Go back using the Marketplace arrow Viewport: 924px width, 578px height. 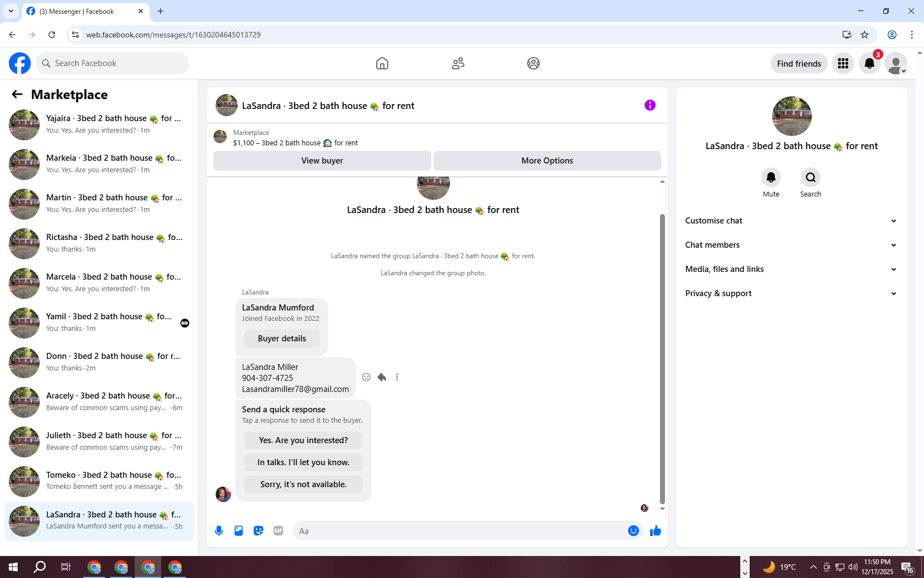coord(17,94)
